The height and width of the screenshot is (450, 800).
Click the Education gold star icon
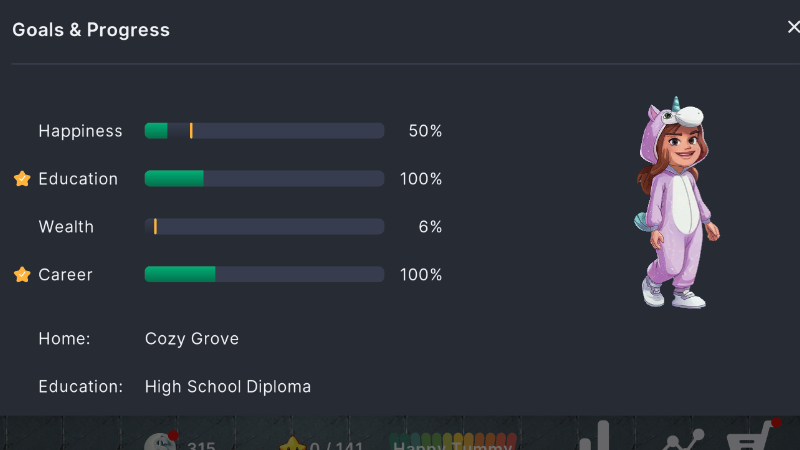click(x=22, y=179)
